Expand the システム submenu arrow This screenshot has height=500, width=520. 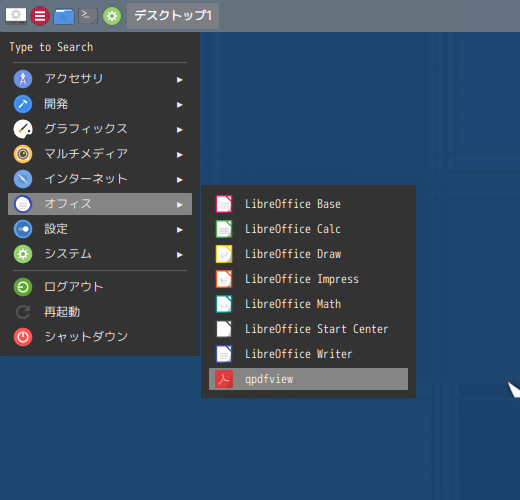point(180,255)
